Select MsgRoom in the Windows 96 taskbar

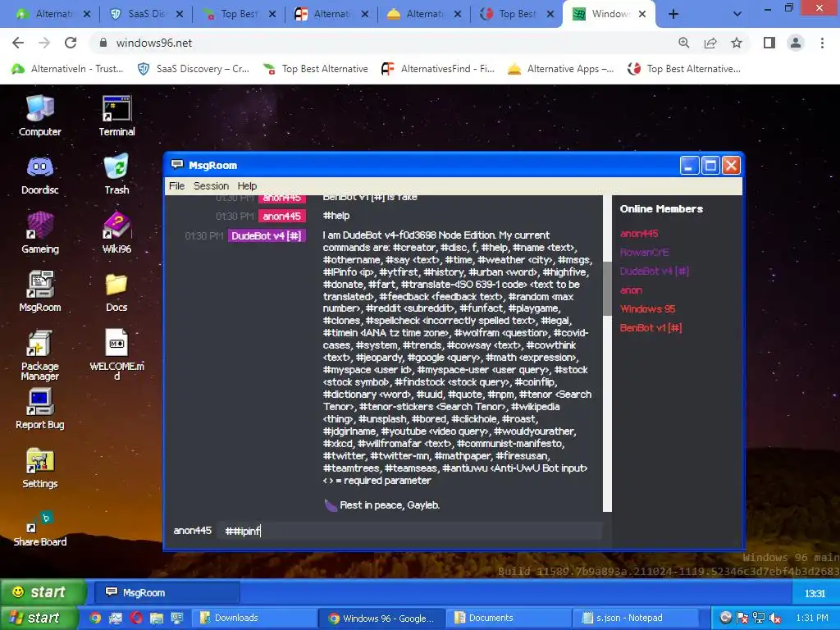[167, 592]
